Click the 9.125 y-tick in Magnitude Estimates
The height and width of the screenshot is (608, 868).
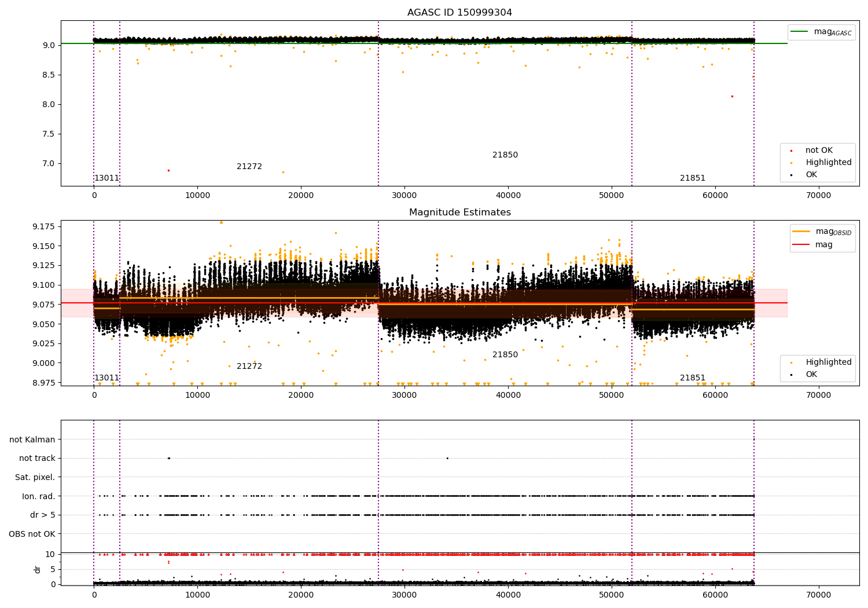point(44,266)
